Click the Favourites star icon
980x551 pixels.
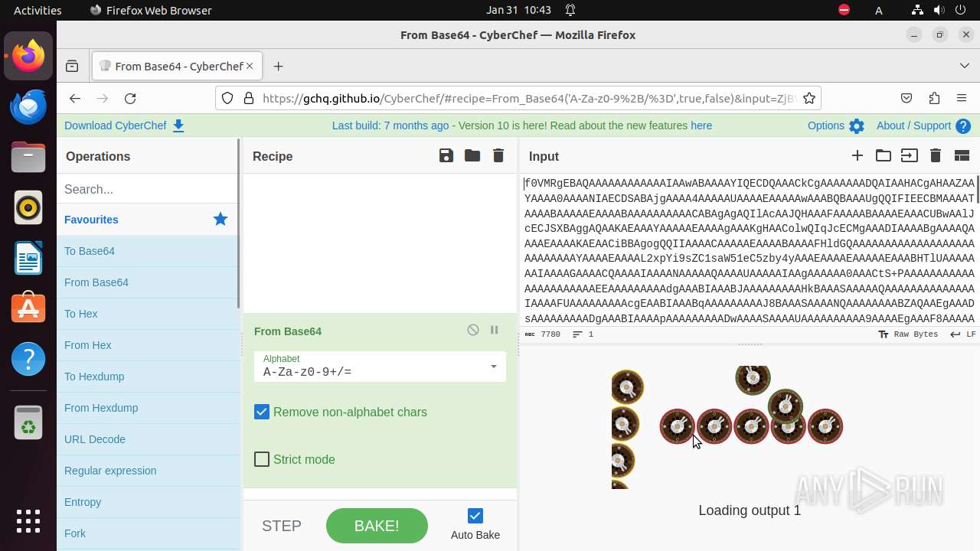pos(220,220)
